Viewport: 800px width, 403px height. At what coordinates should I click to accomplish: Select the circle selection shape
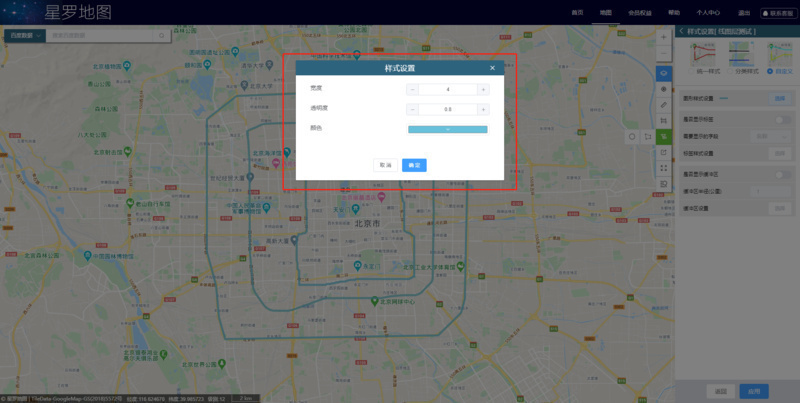click(632, 137)
